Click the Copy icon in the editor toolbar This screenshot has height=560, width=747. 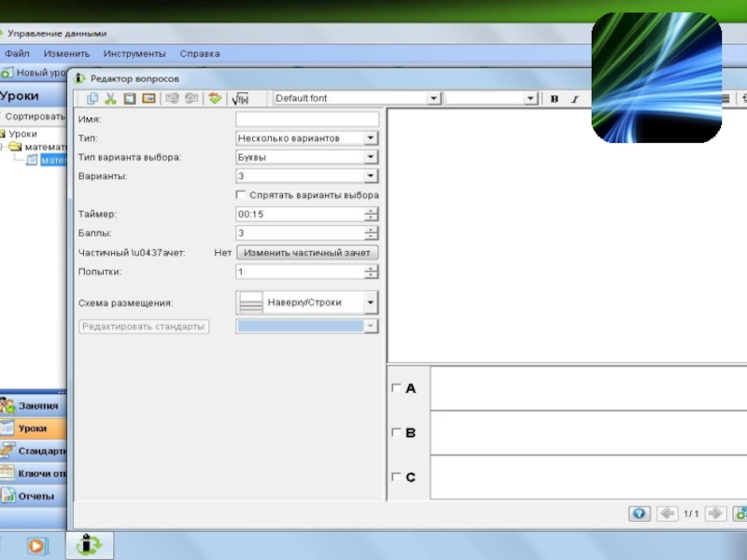point(92,98)
